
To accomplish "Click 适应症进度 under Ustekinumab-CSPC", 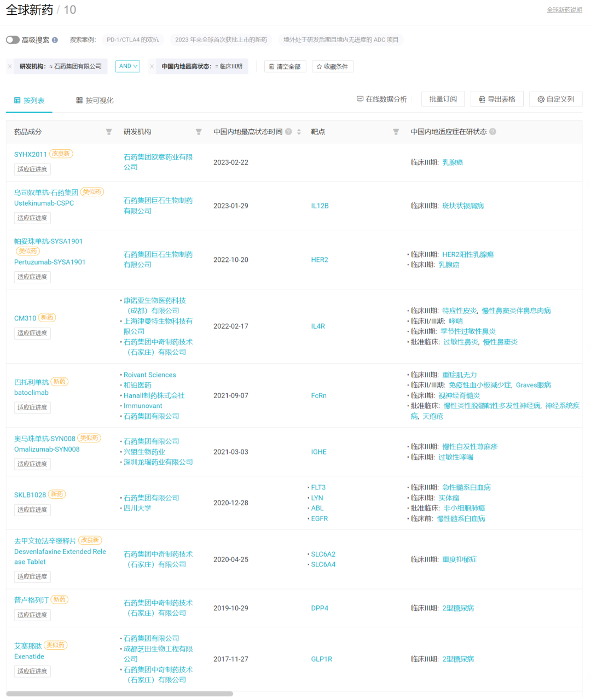I will [32, 218].
